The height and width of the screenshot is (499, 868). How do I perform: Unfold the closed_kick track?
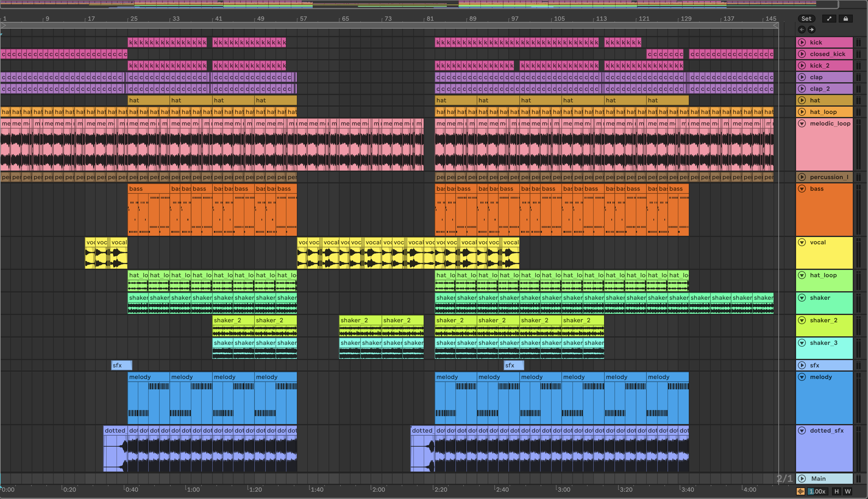click(x=802, y=54)
